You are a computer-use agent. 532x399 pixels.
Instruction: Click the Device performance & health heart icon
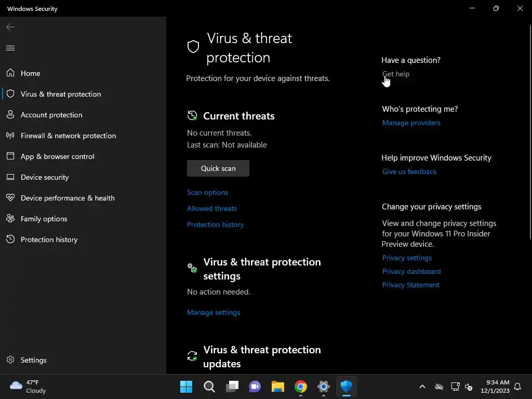tap(10, 198)
